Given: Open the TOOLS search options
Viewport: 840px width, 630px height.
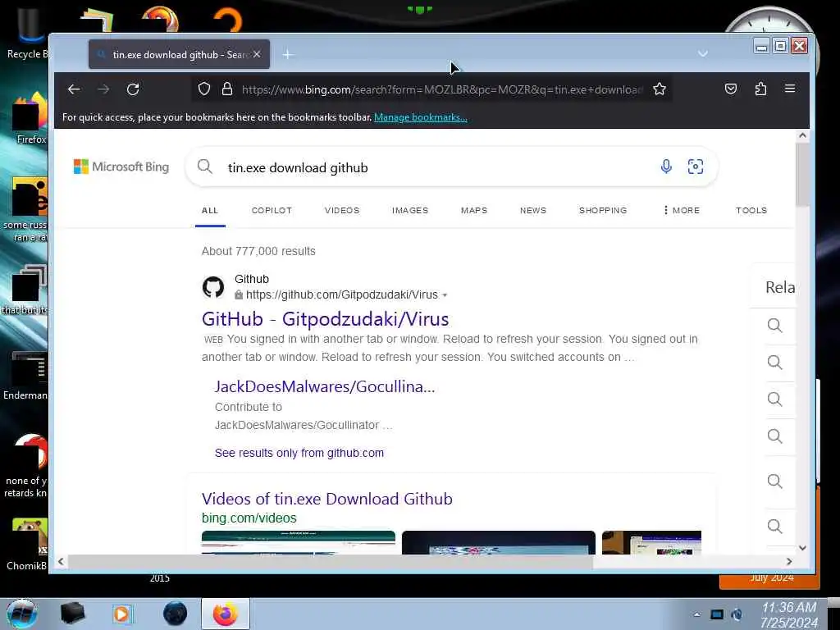Looking at the screenshot, I should (x=751, y=211).
